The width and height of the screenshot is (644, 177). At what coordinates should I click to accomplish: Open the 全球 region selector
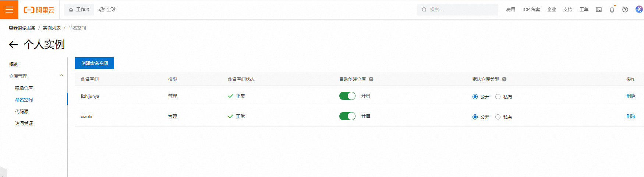point(107,10)
